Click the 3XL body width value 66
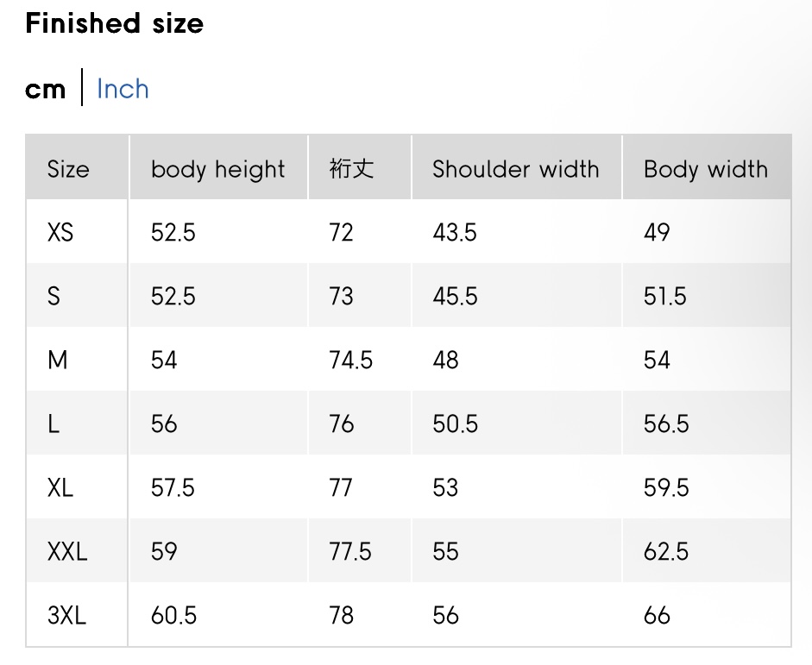 657,616
